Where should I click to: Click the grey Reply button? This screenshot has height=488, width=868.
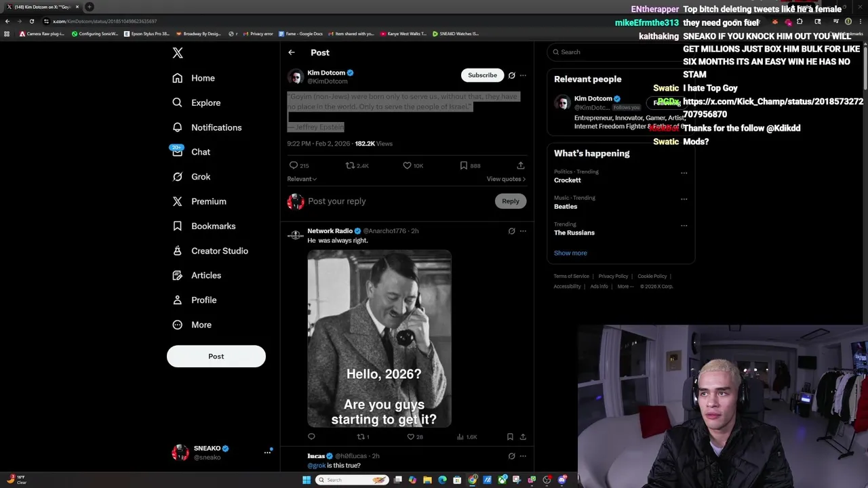511,201
